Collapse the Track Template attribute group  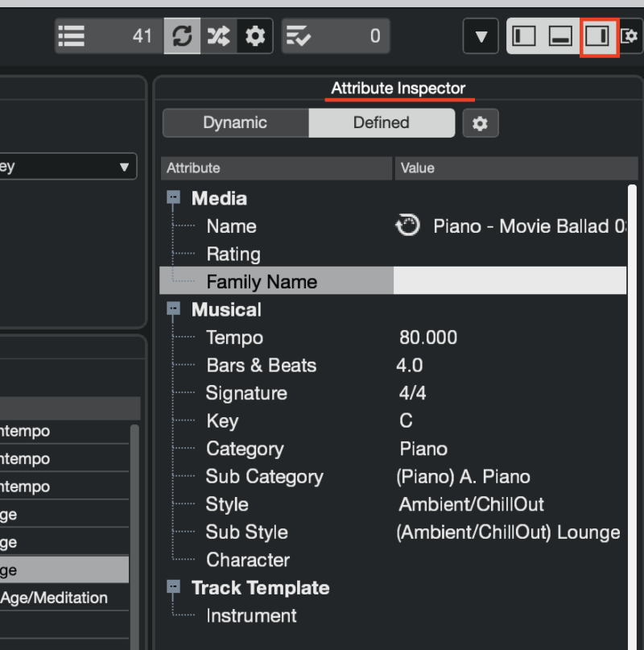point(174,588)
